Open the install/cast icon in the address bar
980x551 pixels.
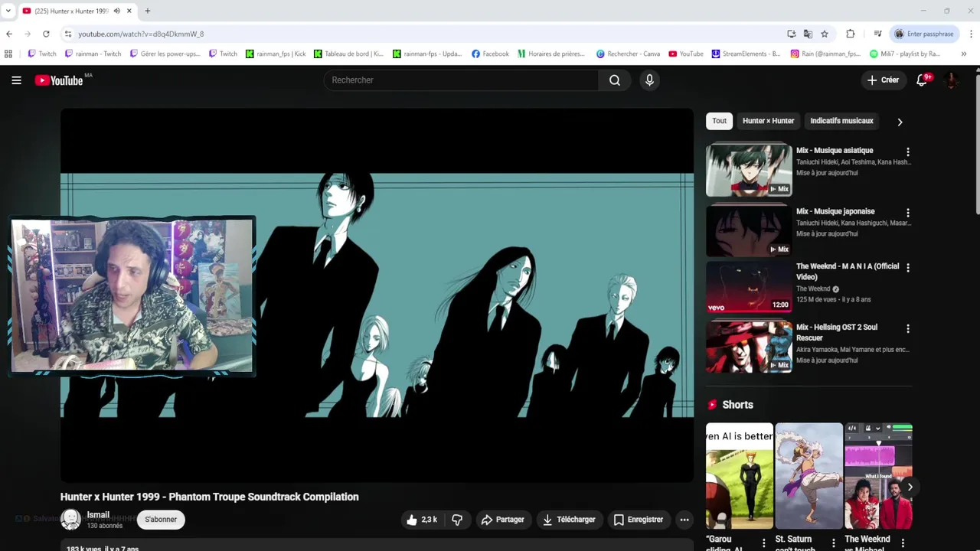coord(791,34)
